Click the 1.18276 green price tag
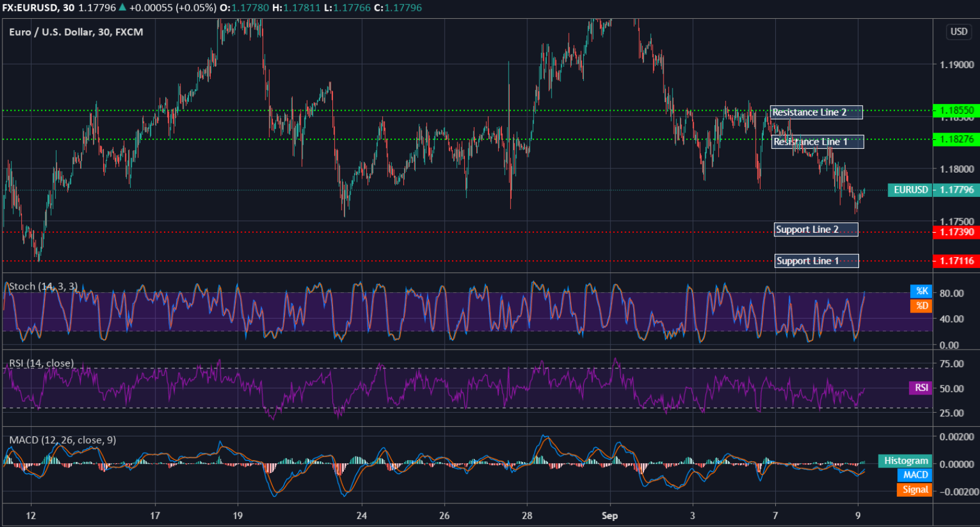 click(x=956, y=139)
